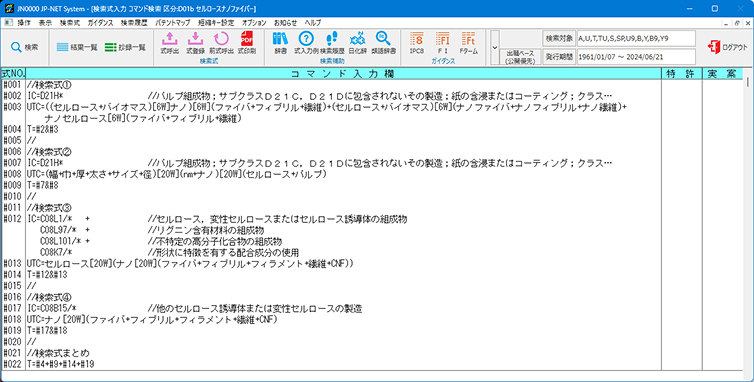Screen dimensions: 754x382
Task: Click the 式NO. column header
Action: coord(13,74)
